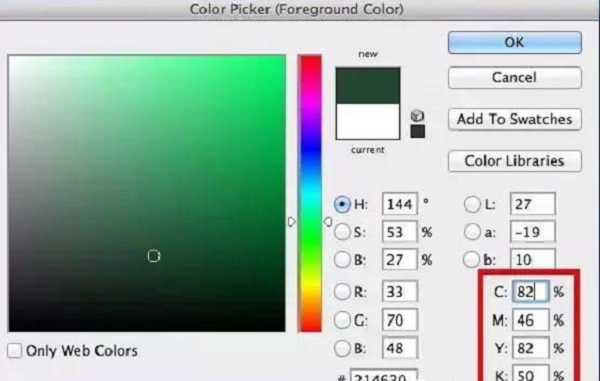Click the Cancel button

click(x=515, y=78)
